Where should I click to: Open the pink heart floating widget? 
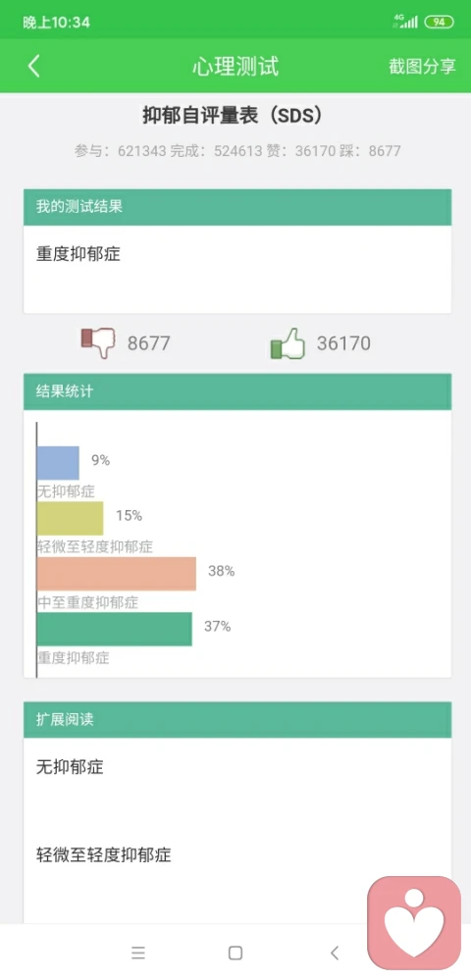pos(413,922)
